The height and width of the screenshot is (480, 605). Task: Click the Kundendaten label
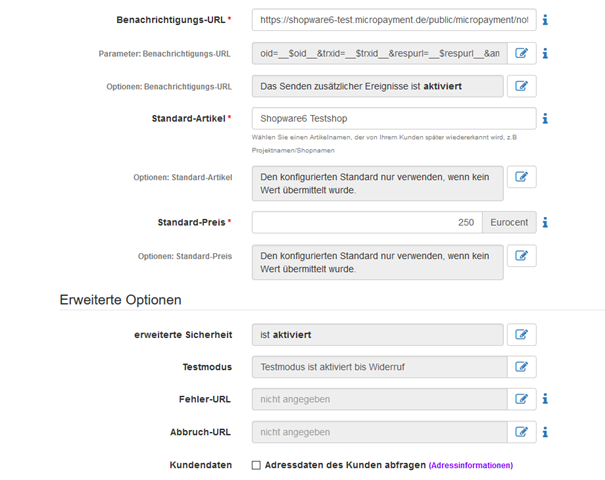[x=201, y=465]
